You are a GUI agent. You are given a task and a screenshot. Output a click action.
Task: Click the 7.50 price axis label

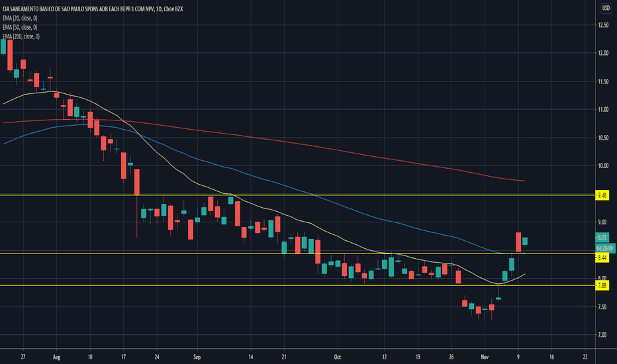[602, 307]
